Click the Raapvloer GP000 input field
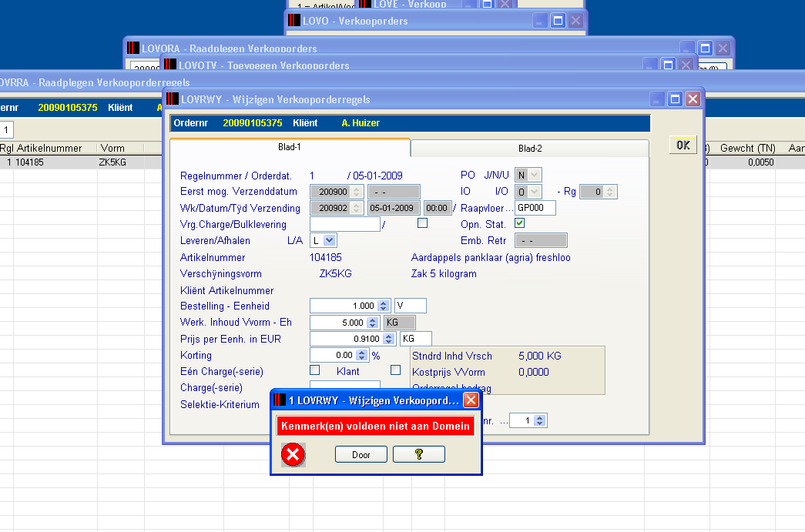The image size is (805, 532). [535, 208]
